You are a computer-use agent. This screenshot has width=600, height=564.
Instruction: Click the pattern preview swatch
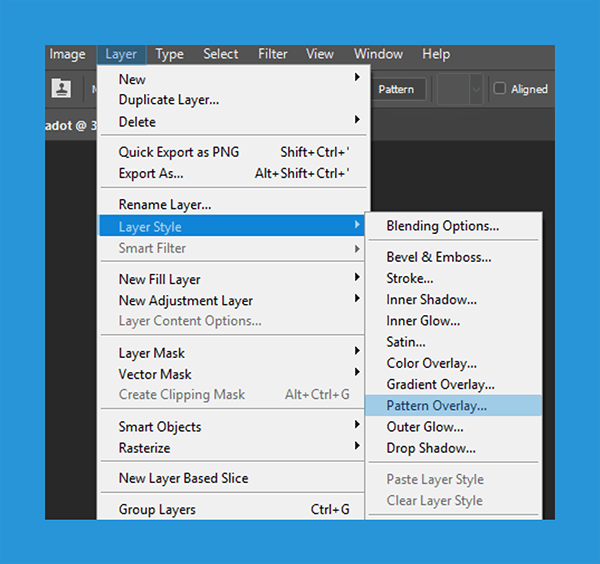point(454,90)
